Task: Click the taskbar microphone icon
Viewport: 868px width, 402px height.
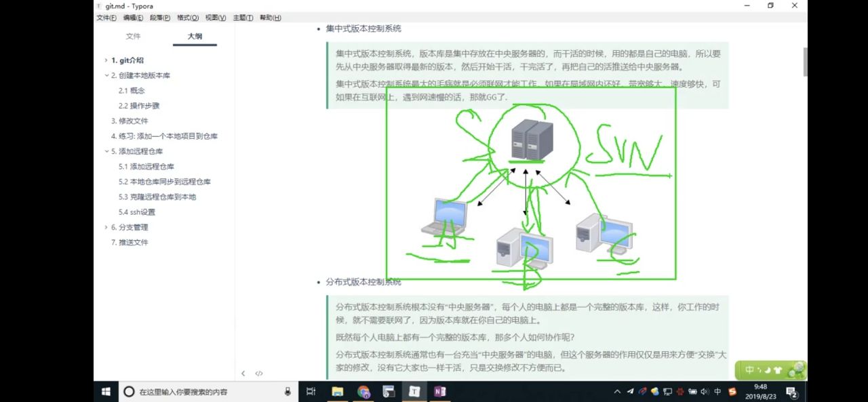Action: tap(288, 391)
